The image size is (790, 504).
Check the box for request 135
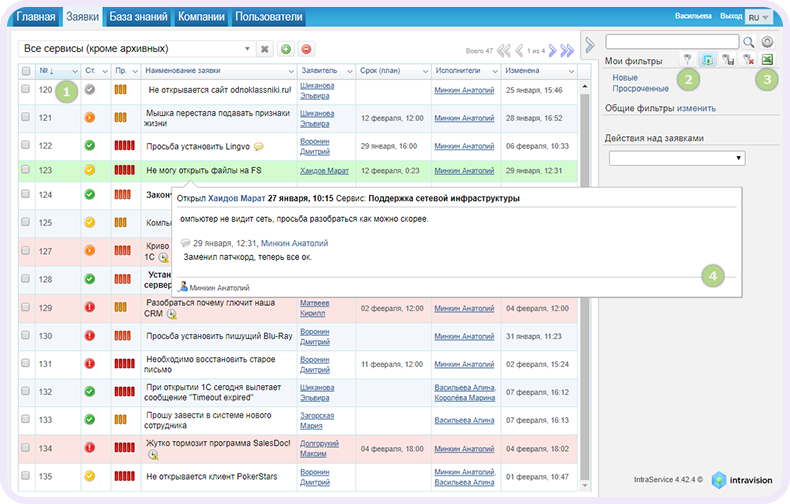coord(25,475)
